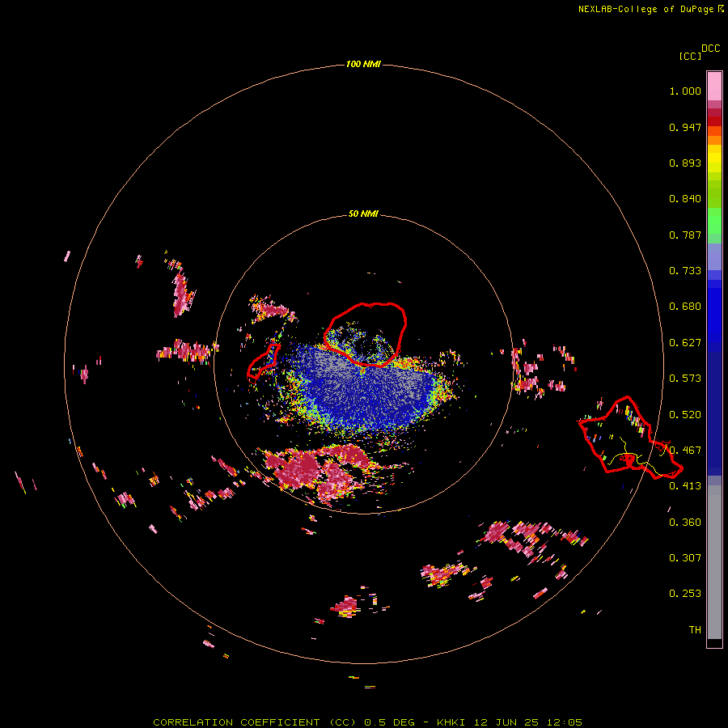
Task: Select the 0.840 legend value
Action: (x=685, y=199)
